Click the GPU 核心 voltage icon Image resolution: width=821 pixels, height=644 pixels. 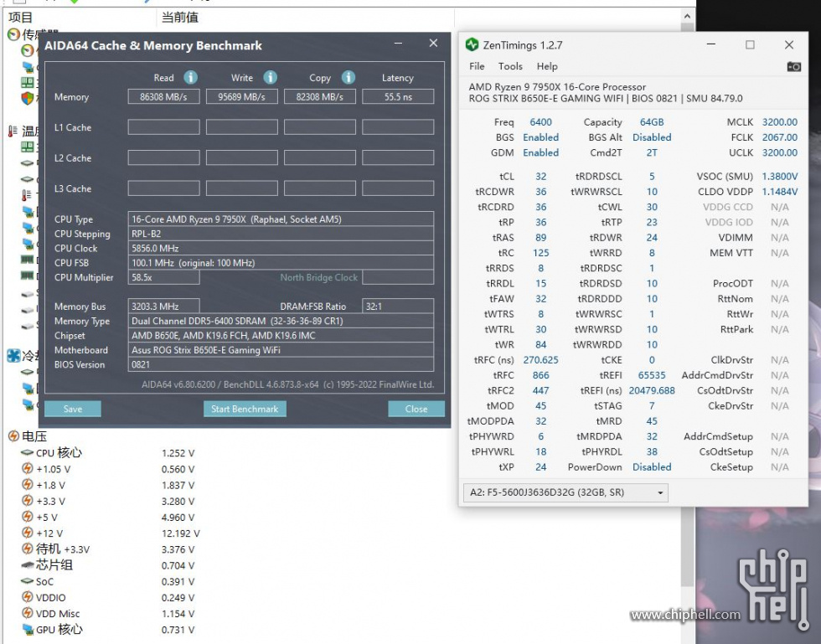pyautogui.click(x=27, y=629)
